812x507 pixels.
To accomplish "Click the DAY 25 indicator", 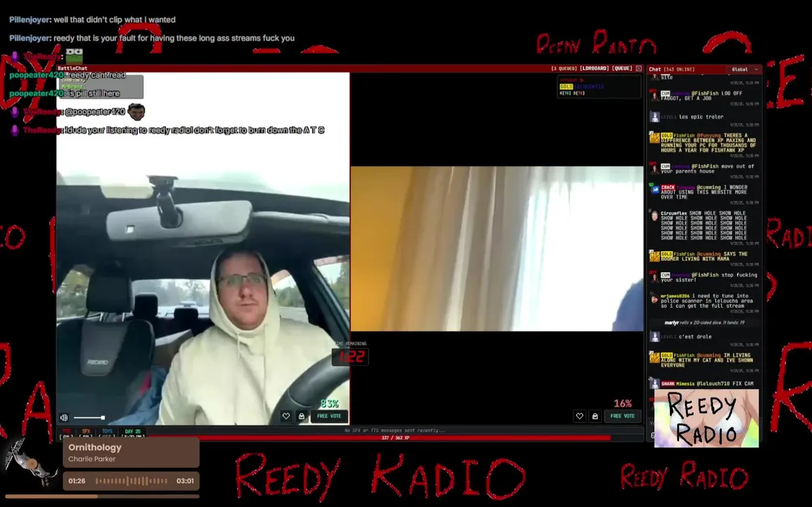I will click(x=132, y=433).
